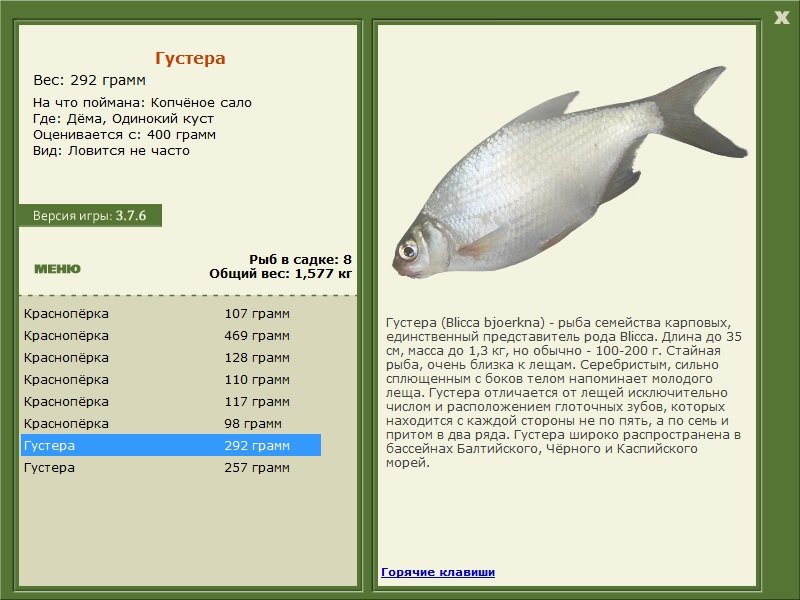Open the Горячие клавиши link

(x=438, y=572)
